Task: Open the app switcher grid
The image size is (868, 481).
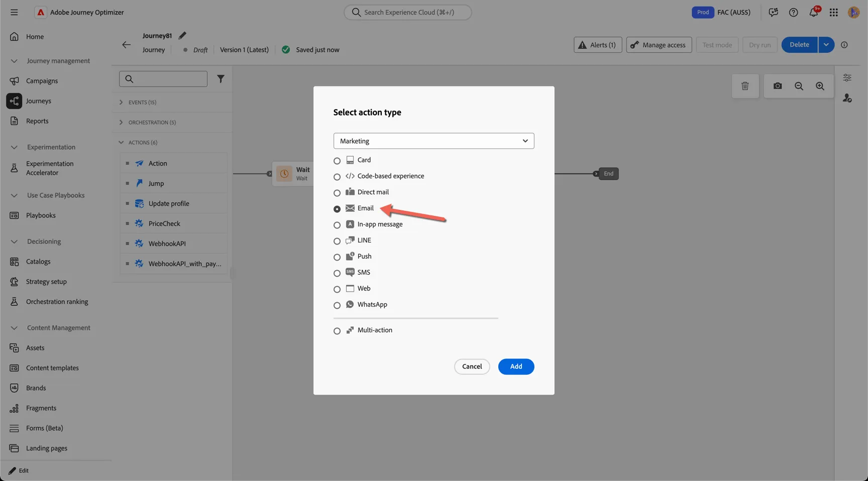Action: click(833, 12)
